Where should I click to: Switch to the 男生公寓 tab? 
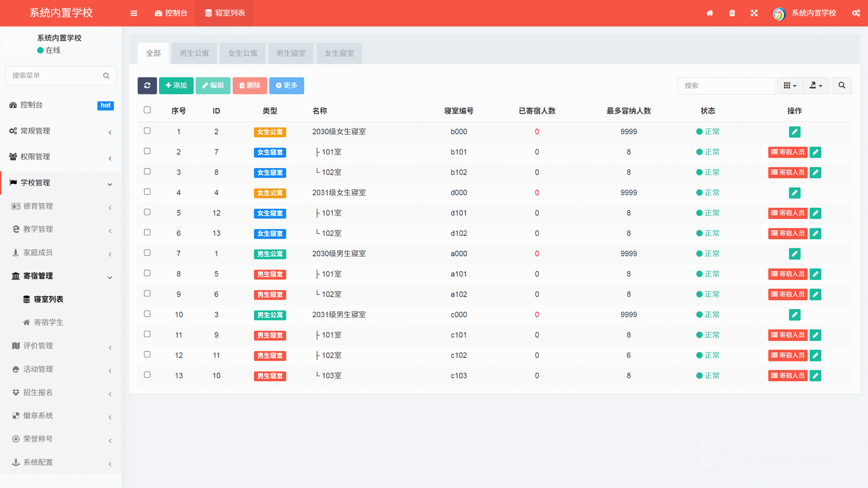194,53
